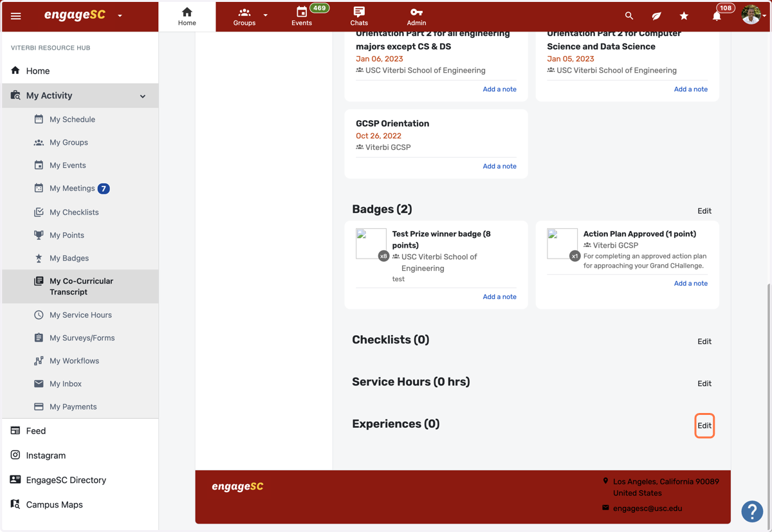The height and width of the screenshot is (532, 772).
Task: Click the My Inbox envelope icon
Action: 39,384
